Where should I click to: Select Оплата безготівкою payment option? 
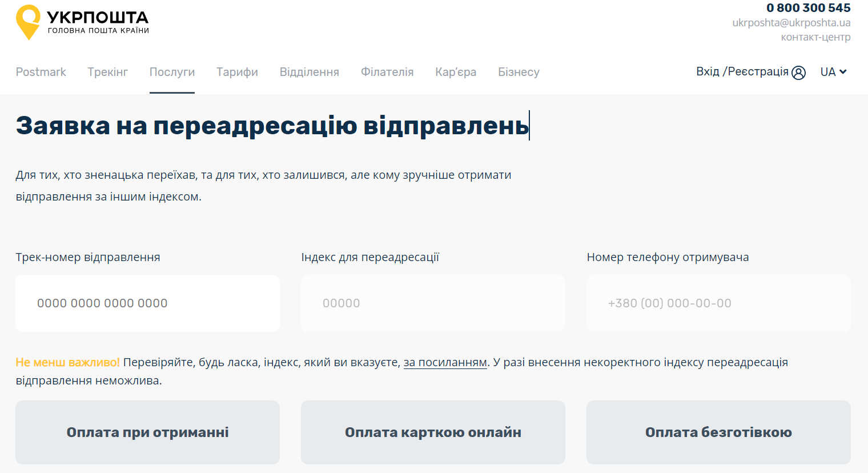(718, 432)
